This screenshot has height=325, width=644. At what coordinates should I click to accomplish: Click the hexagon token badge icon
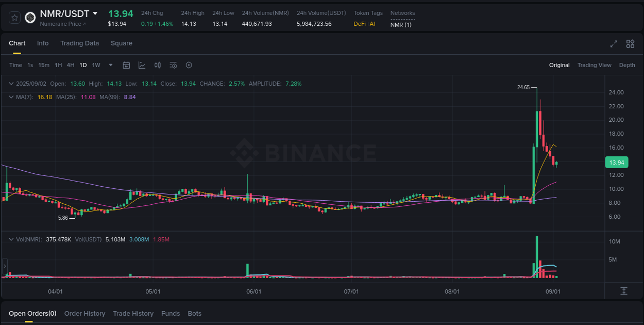(x=30, y=17)
